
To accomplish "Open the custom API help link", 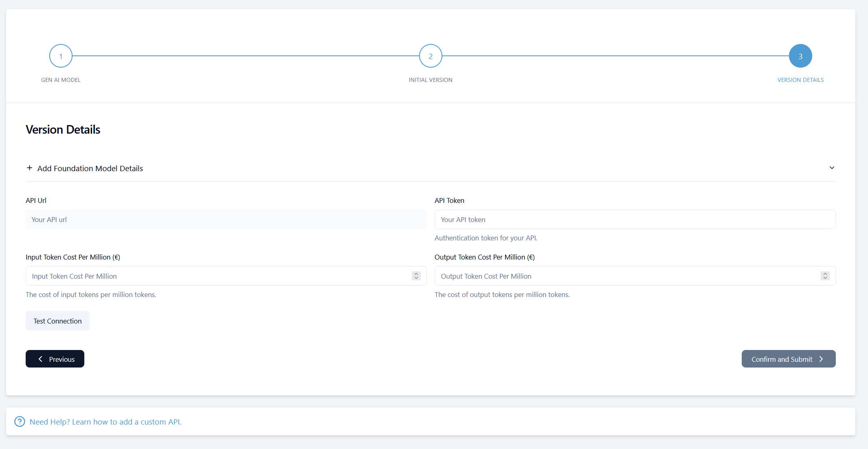I will [105, 422].
